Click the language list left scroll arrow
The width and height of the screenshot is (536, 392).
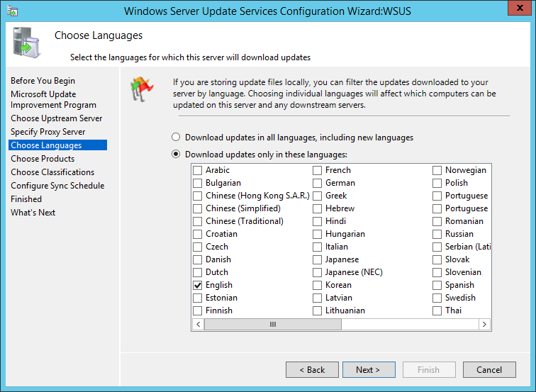click(199, 325)
